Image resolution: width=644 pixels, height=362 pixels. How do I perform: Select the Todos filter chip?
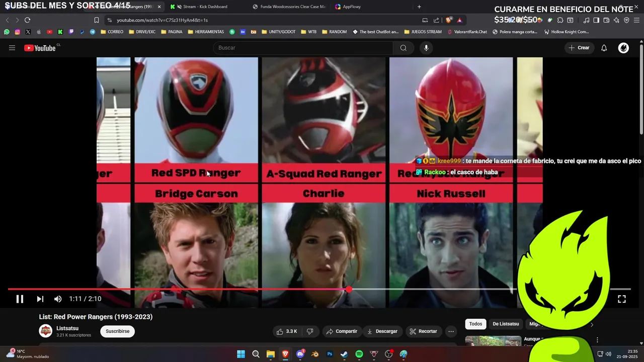pos(475,324)
